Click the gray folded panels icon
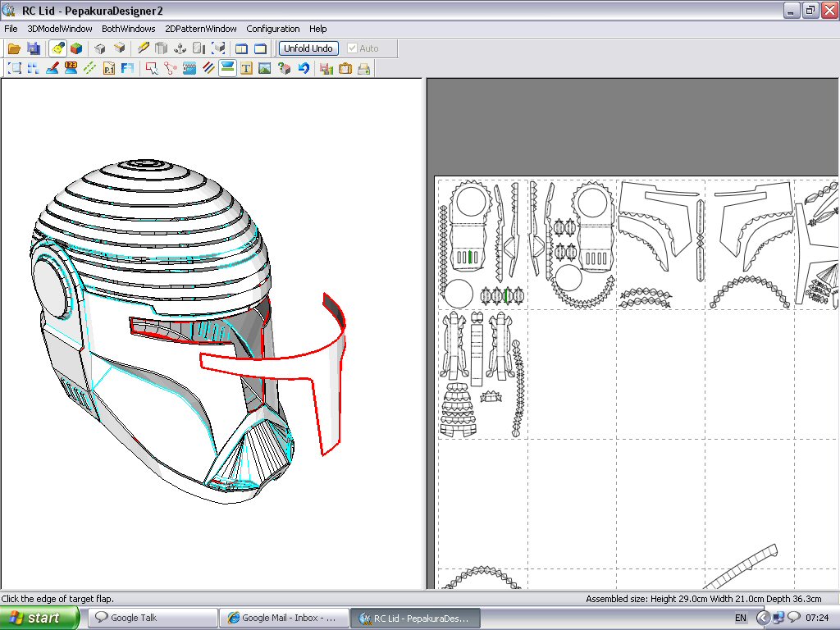 pyautogui.click(x=161, y=48)
